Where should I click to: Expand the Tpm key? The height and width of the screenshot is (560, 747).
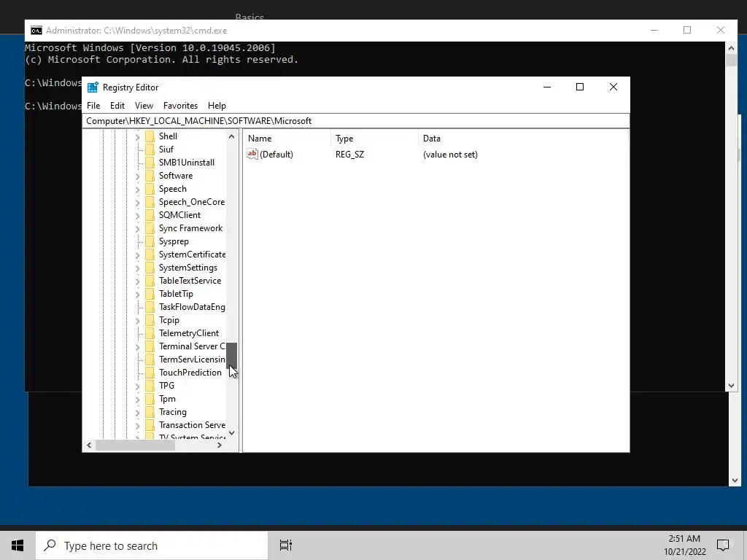tap(137, 400)
